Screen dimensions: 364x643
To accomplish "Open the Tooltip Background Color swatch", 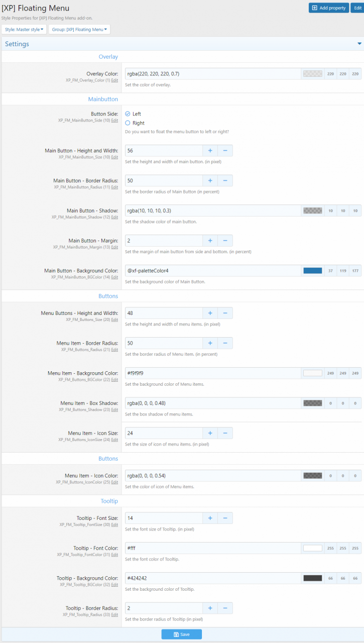I will coord(312,578).
